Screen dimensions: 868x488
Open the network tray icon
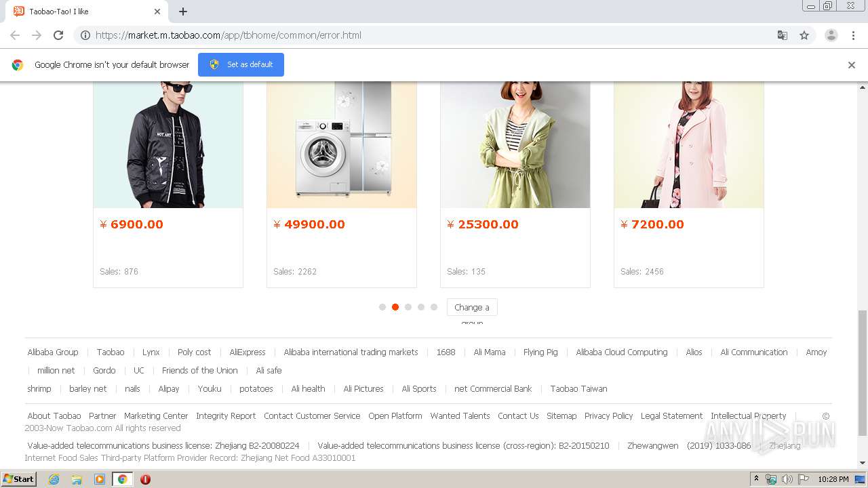tap(771, 479)
